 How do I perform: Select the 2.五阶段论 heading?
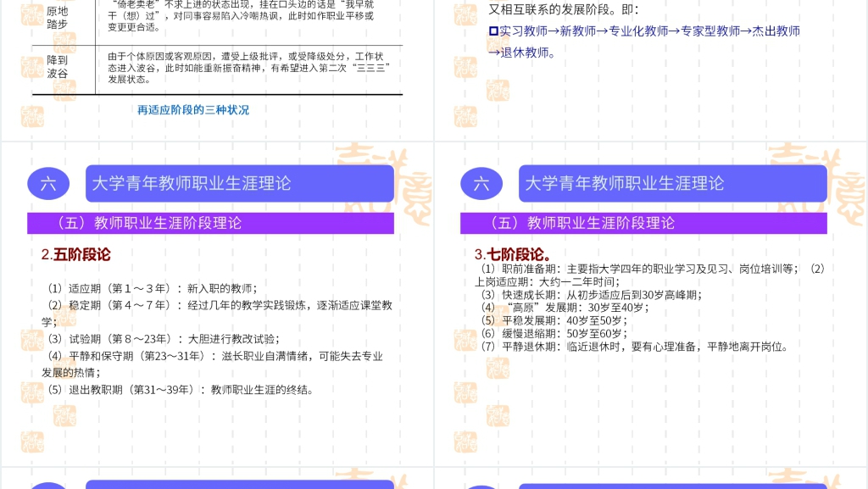[76, 254]
